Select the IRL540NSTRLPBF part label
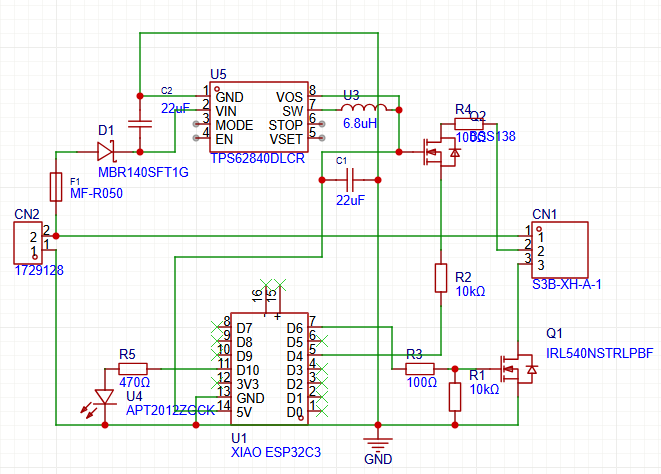 click(600, 353)
